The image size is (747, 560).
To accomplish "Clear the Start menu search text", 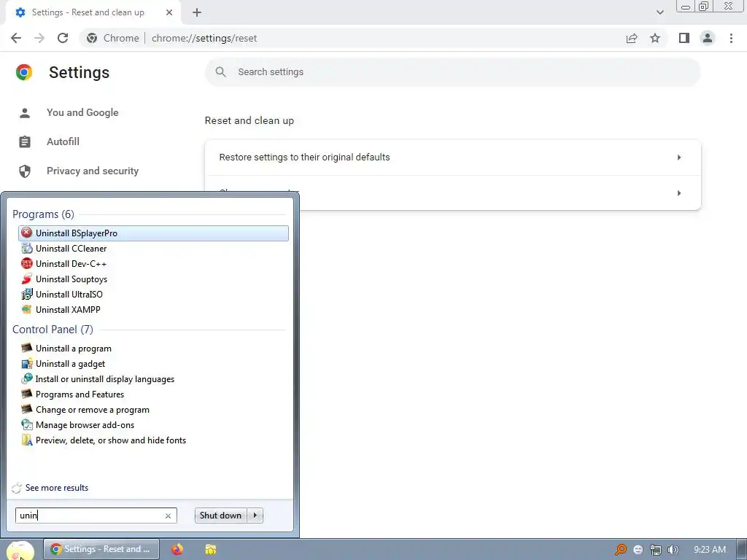I will click(169, 516).
